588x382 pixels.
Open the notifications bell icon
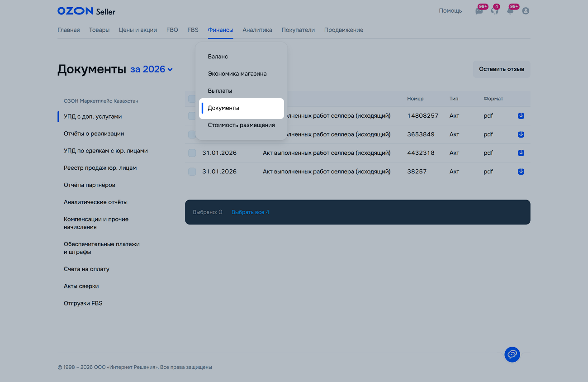[510, 11]
